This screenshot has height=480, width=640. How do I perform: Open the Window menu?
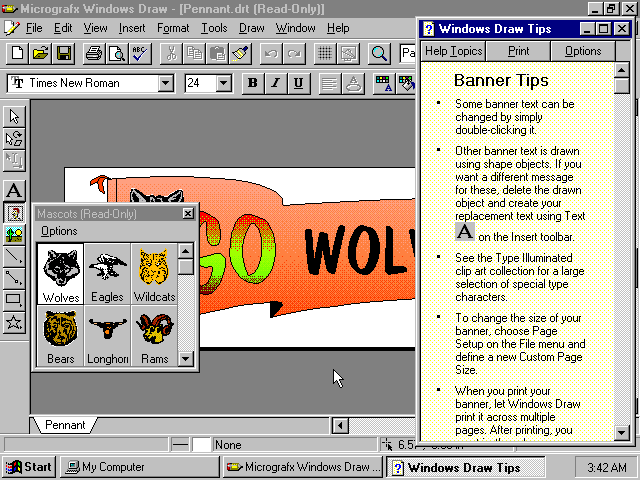296,28
